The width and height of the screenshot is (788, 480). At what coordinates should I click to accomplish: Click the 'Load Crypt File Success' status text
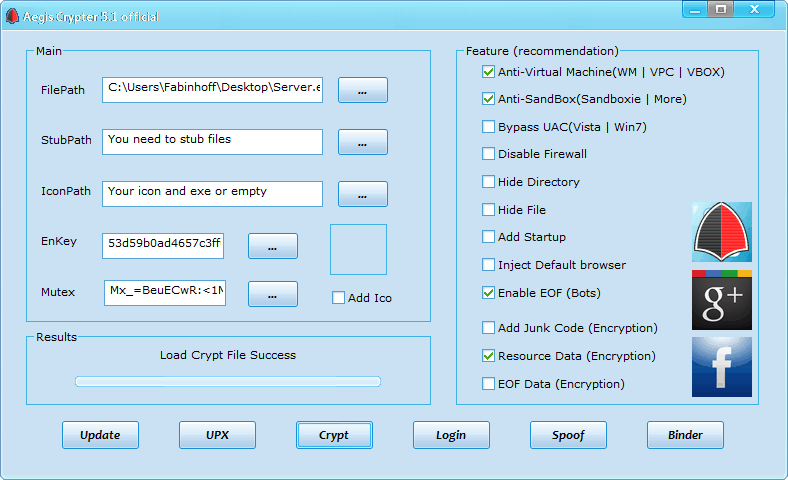click(228, 355)
